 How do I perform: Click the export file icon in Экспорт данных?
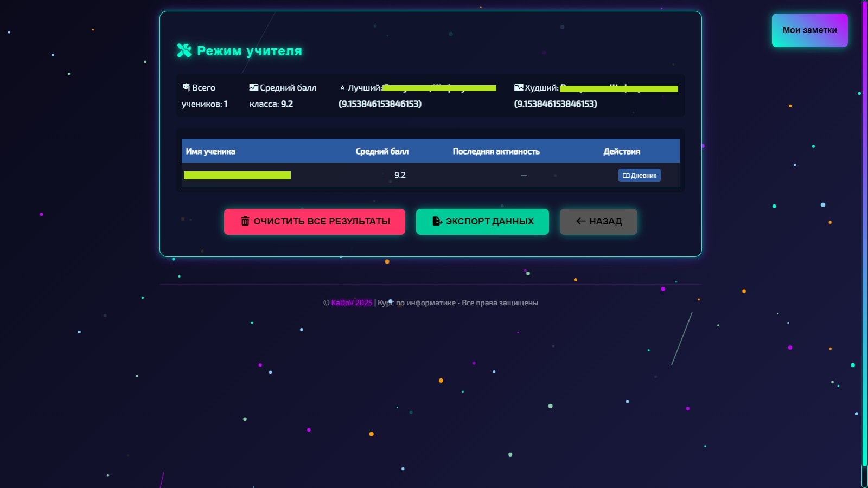point(437,221)
